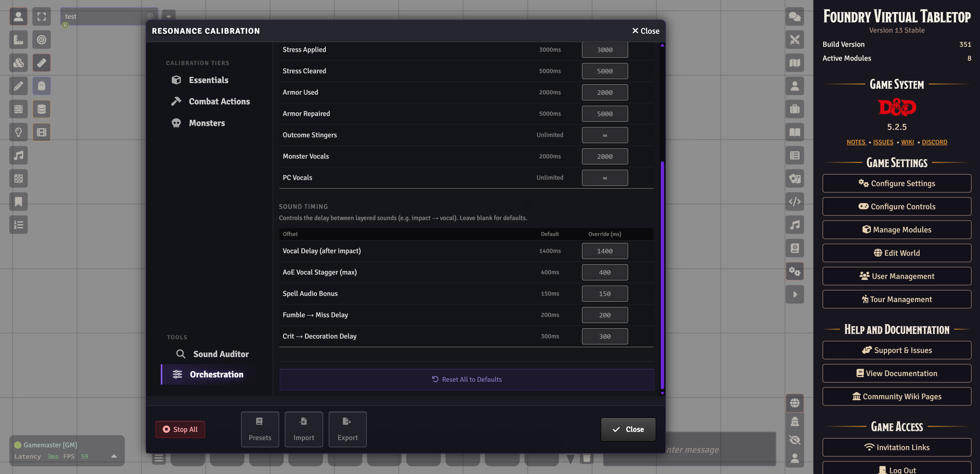Open the Region Controls layer
980x474 pixels.
pos(18,179)
